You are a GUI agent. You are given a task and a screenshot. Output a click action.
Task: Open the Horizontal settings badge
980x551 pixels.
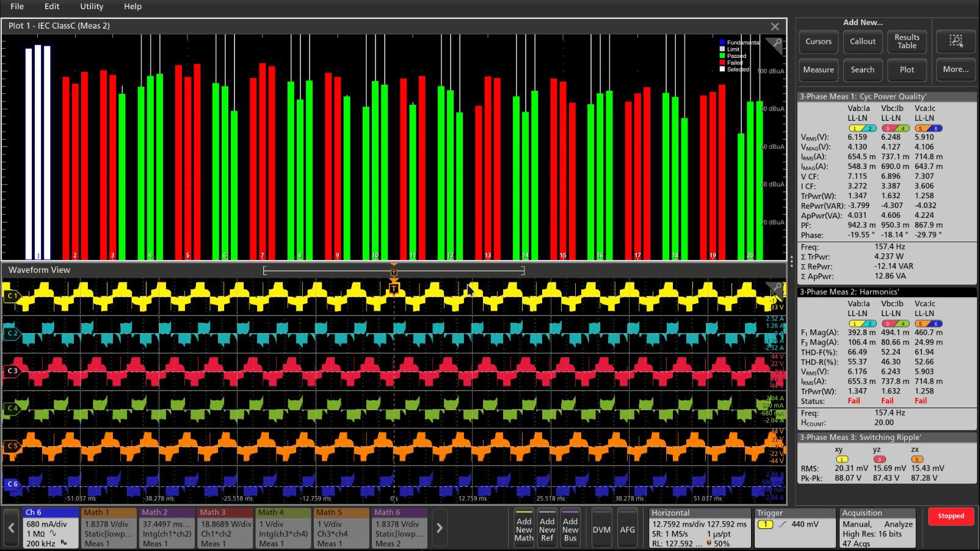pos(699,528)
